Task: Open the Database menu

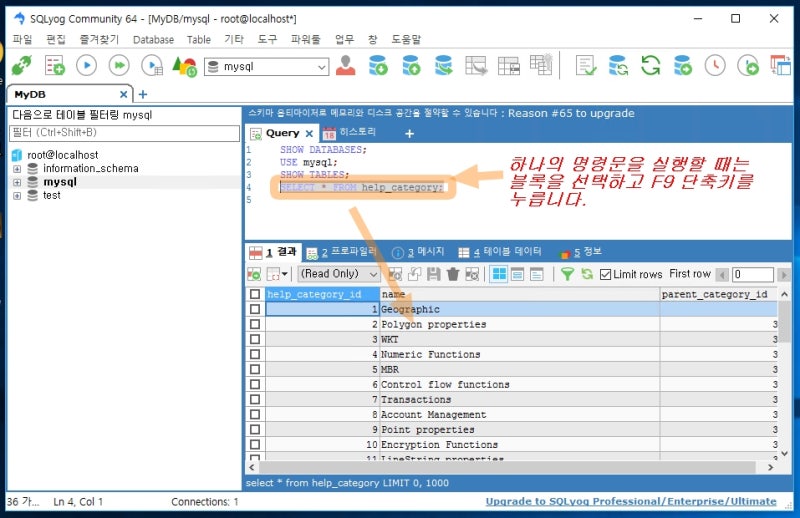Action: (153, 39)
